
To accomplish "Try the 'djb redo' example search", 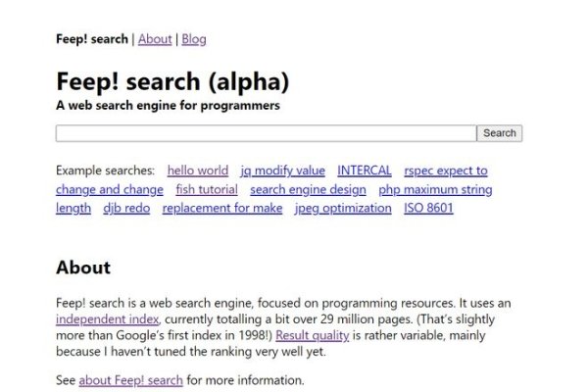I will tap(126, 208).
